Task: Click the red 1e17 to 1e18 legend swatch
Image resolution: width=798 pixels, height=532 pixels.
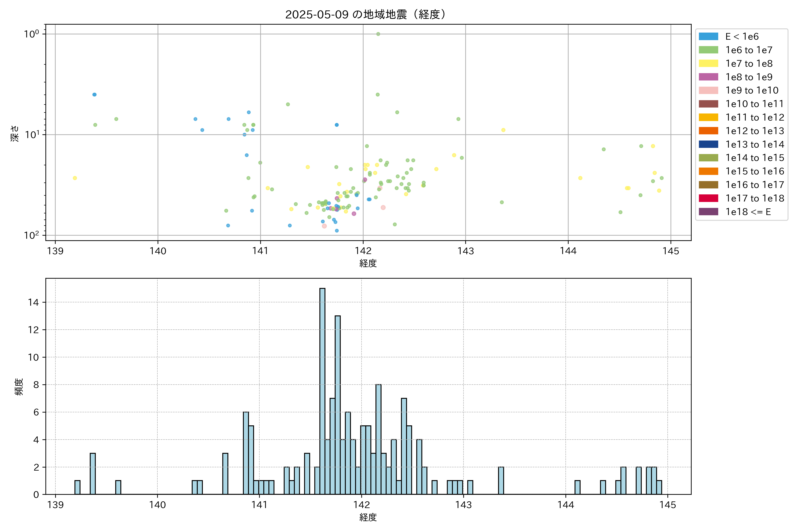Action: (708, 198)
